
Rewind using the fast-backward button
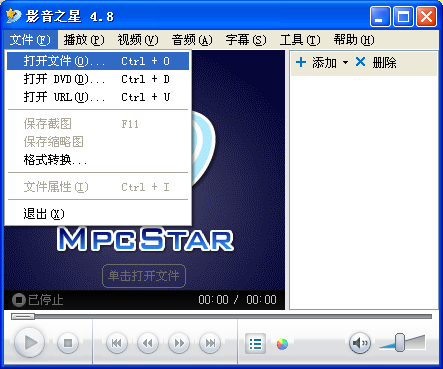(x=148, y=343)
